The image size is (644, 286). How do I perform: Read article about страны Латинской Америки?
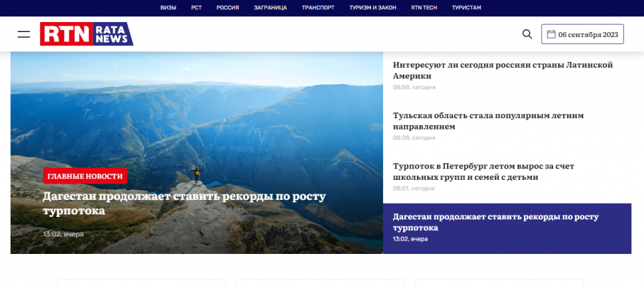pos(503,70)
